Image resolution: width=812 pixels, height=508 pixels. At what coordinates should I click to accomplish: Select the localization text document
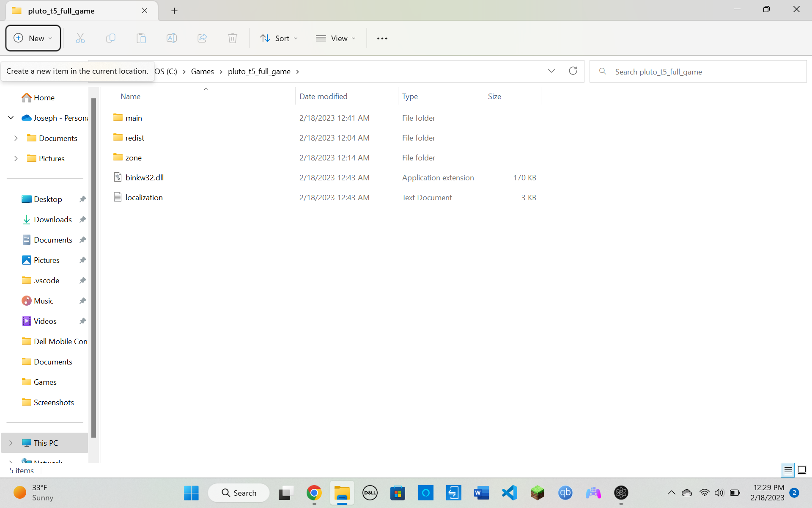coord(144,197)
